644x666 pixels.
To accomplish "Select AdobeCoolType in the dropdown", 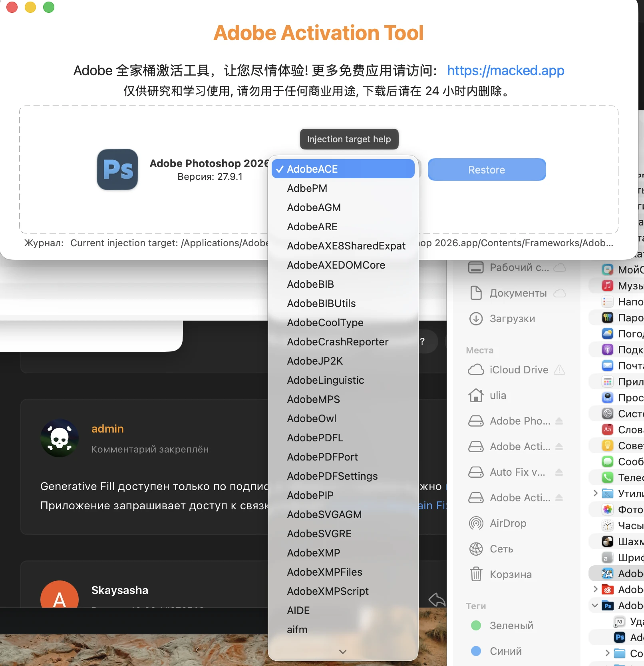I will [x=343, y=323].
